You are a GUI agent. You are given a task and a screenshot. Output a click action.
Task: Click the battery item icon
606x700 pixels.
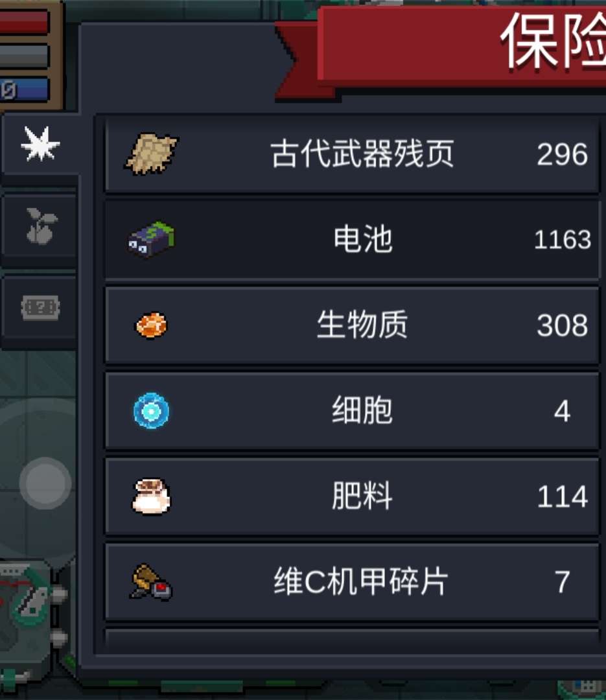pos(151,239)
